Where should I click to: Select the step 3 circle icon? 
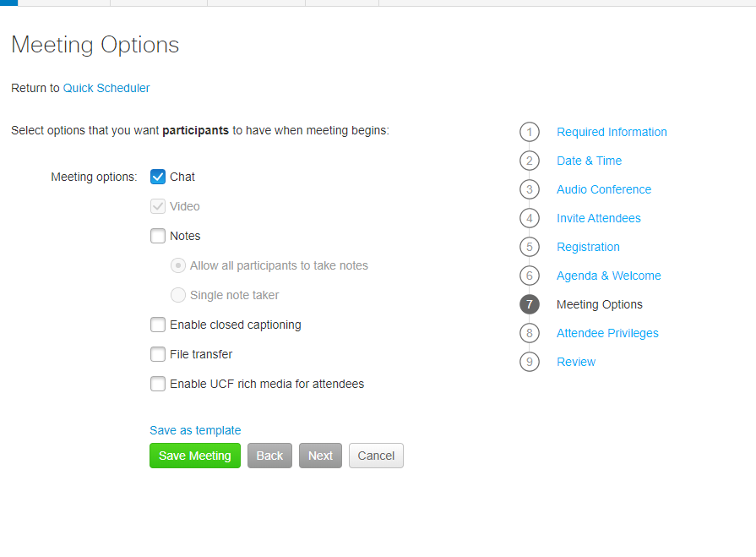coord(530,189)
